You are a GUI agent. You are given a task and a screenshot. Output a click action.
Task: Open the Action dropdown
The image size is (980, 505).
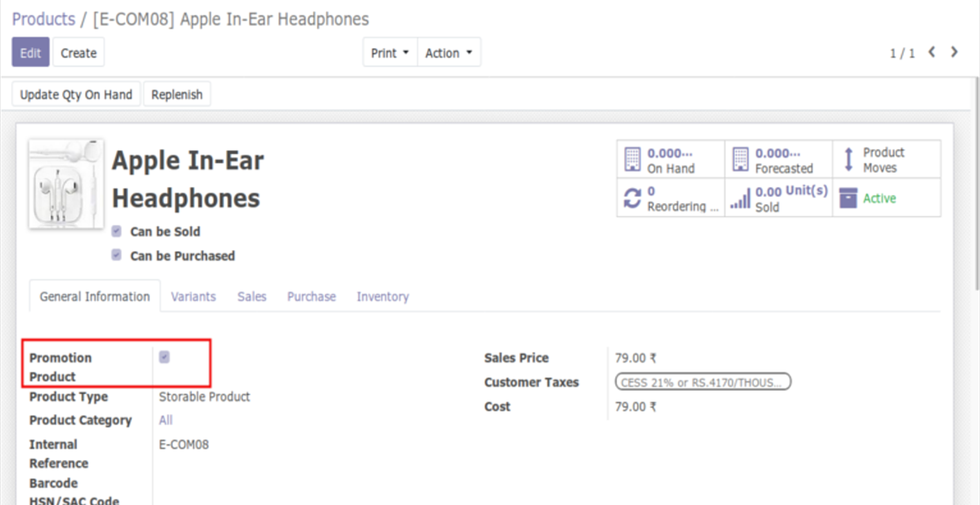(449, 53)
